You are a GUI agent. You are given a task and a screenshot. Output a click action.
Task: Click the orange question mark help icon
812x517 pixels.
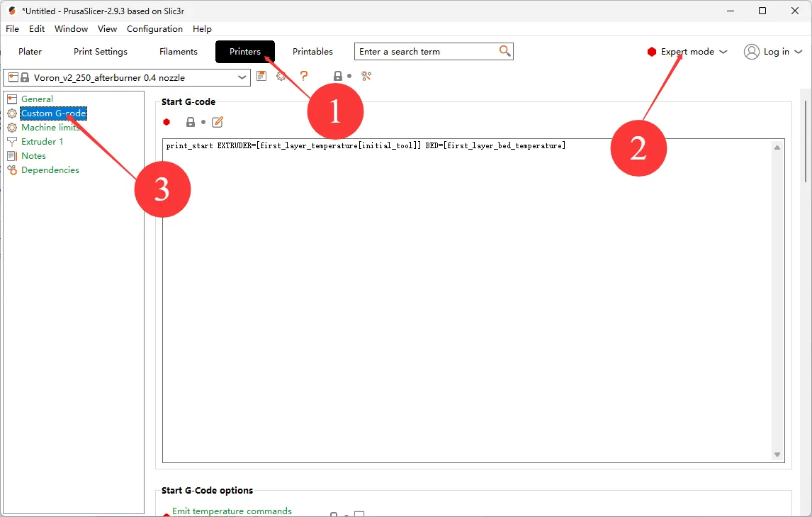point(304,76)
